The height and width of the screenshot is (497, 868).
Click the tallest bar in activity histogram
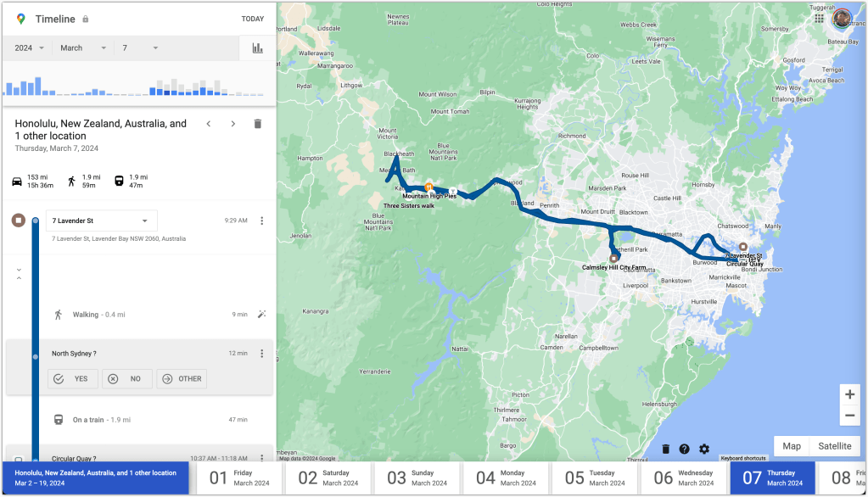pos(36,87)
